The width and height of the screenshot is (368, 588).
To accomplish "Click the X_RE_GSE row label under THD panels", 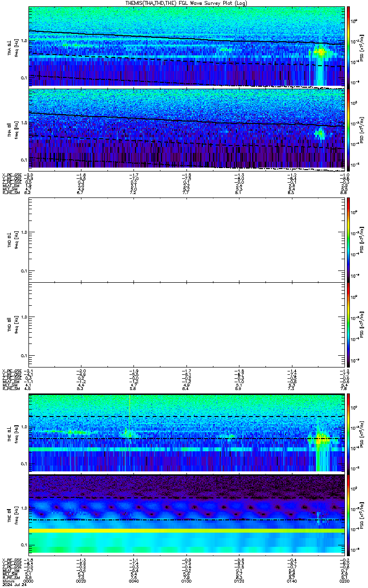I will (11, 370).
